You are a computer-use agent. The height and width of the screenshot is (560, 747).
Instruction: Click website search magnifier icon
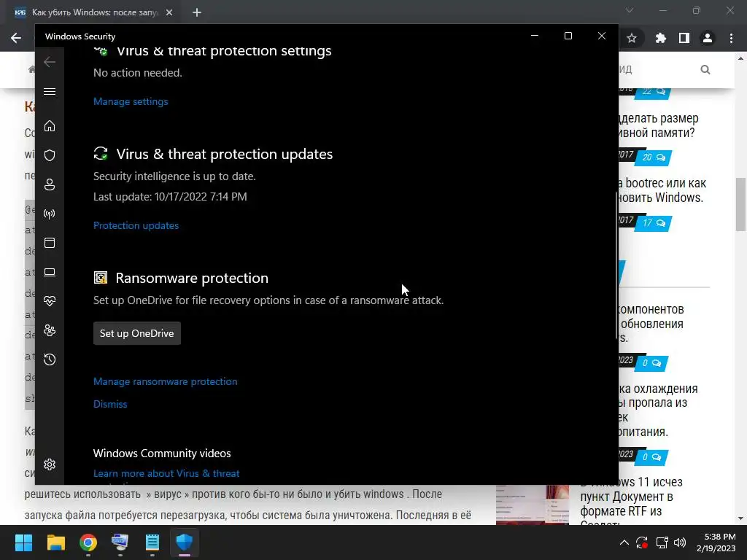(705, 70)
